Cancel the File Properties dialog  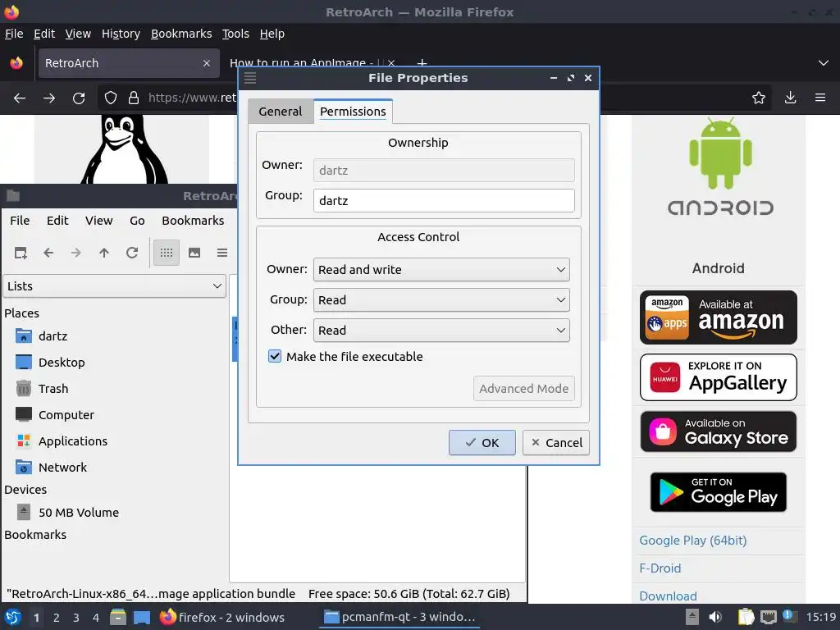(556, 442)
